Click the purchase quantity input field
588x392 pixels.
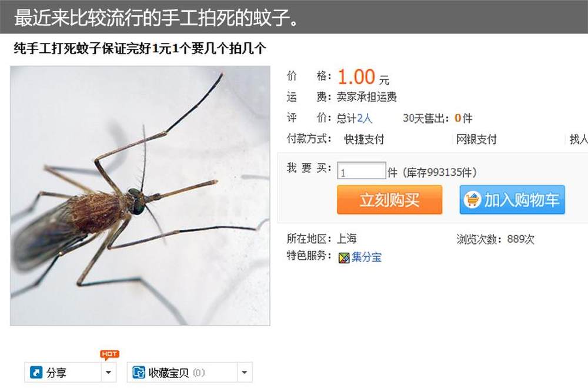pos(362,171)
